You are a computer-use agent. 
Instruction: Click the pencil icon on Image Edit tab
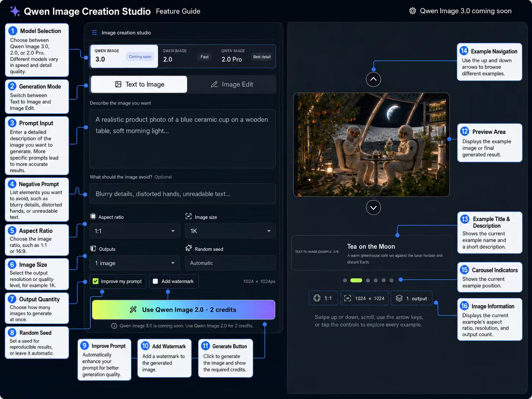214,84
